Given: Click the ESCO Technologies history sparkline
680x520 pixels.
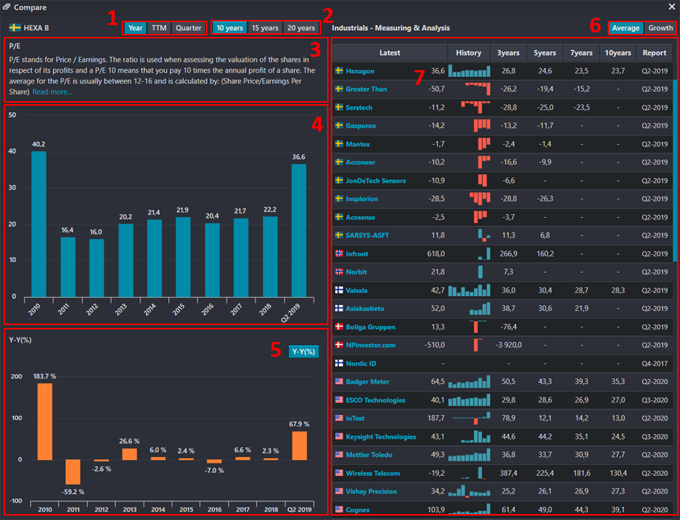Looking at the screenshot, I should [x=469, y=400].
